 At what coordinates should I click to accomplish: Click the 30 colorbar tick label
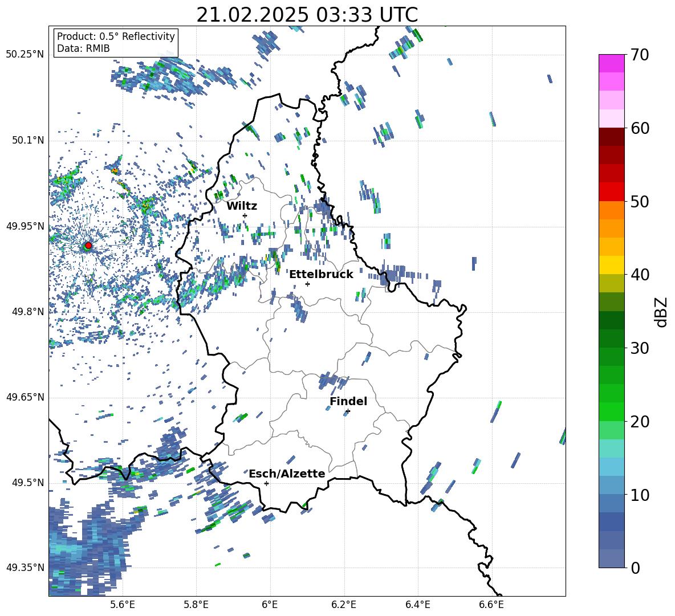coord(640,348)
